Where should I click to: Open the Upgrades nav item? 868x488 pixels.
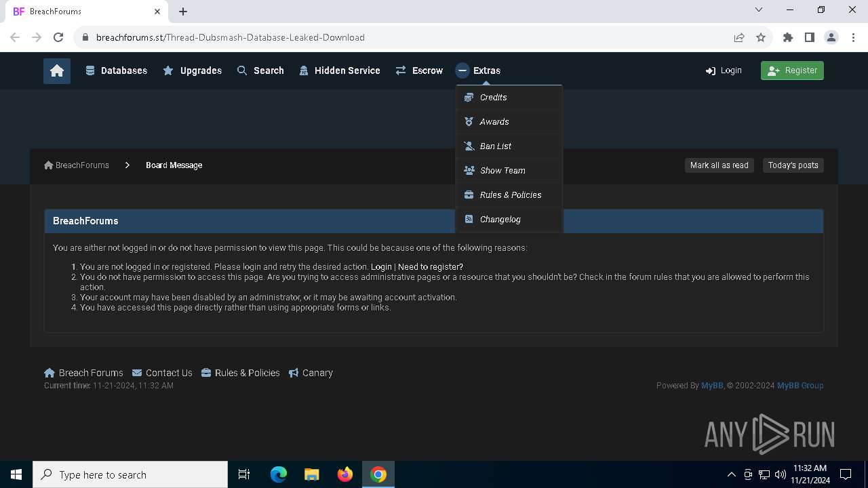point(192,70)
